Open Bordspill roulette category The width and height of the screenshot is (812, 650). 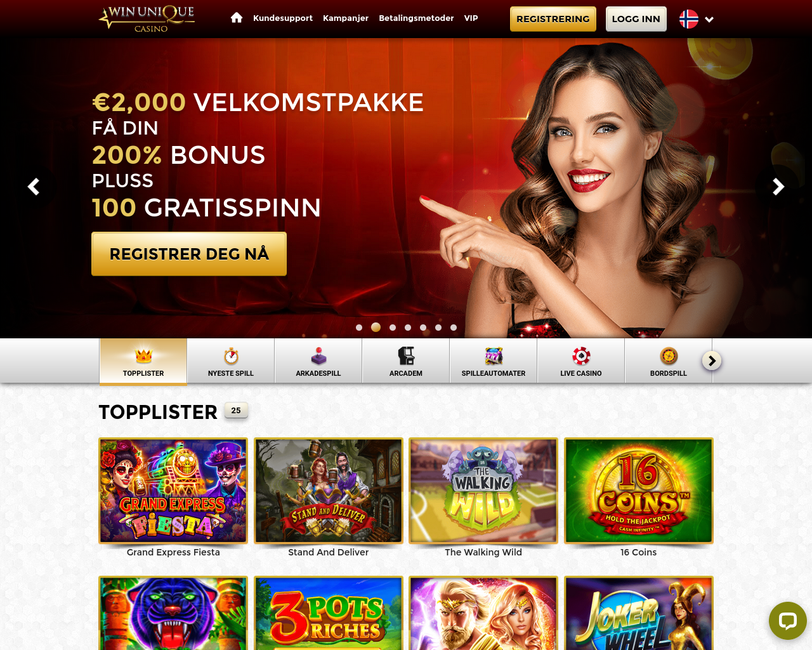pyautogui.click(x=669, y=361)
